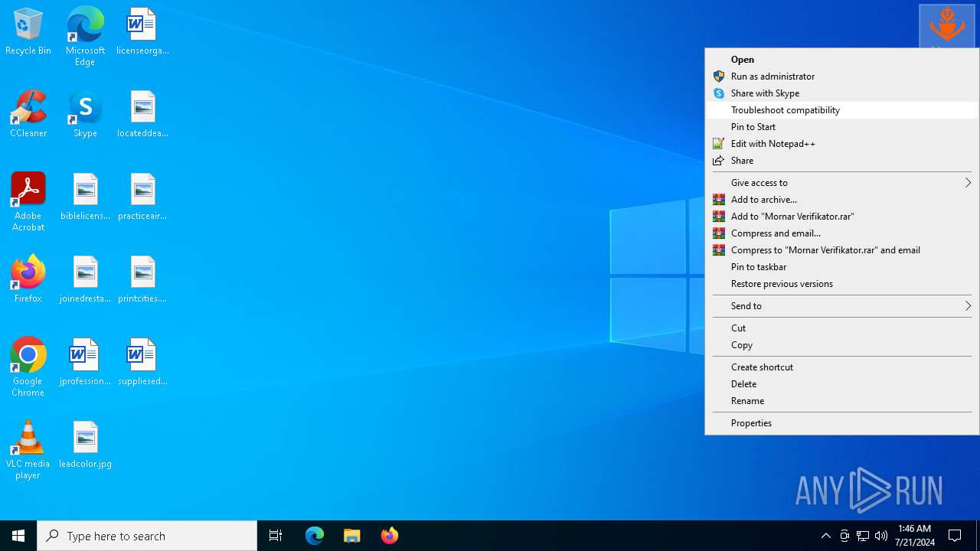Image resolution: width=980 pixels, height=551 pixels.
Task: Launch Edge from the taskbar
Action: click(315, 536)
